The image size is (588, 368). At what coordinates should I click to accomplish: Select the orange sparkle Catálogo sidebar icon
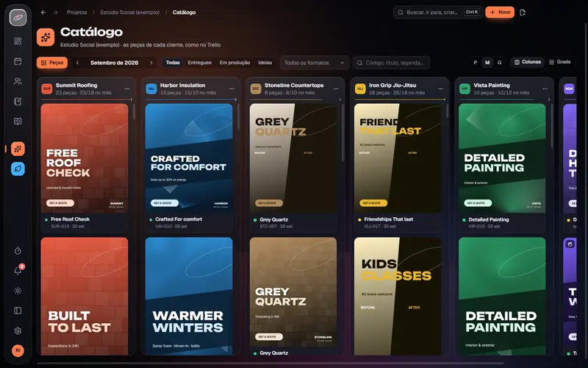[x=18, y=149]
